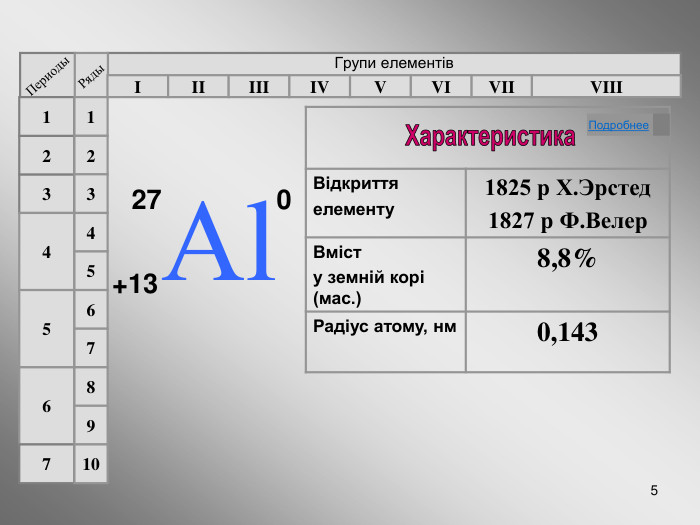700x525 pixels.
Task: Select group V column header
Action: click(x=380, y=86)
